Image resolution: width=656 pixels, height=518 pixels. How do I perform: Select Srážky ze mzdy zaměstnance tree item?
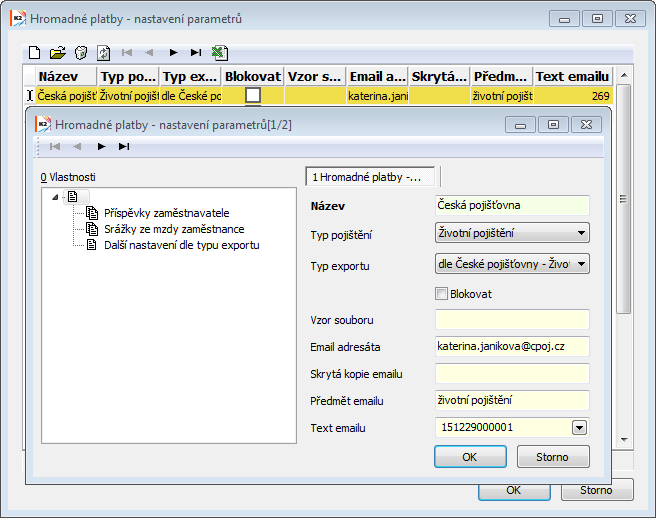(x=174, y=229)
